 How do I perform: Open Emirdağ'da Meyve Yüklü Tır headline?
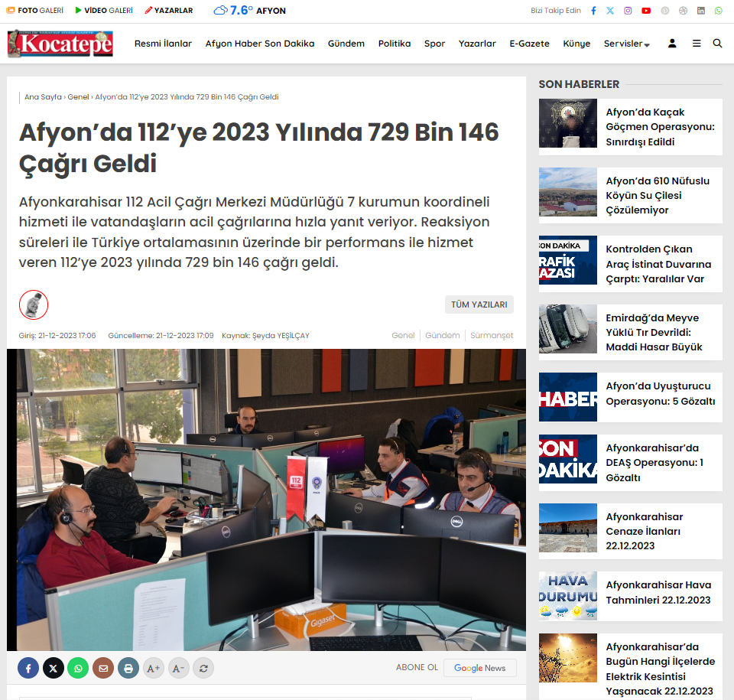pyautogui.click(x=654, y=332)
